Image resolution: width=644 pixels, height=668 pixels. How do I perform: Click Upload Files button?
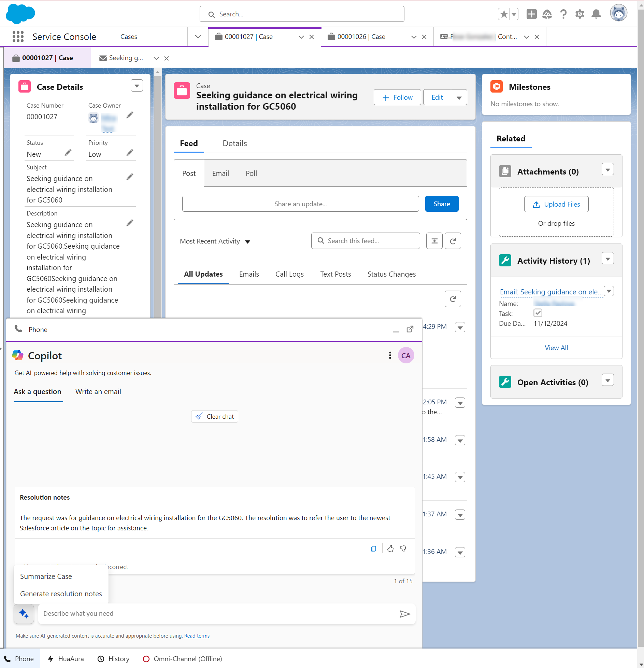[x=556, y=204]
